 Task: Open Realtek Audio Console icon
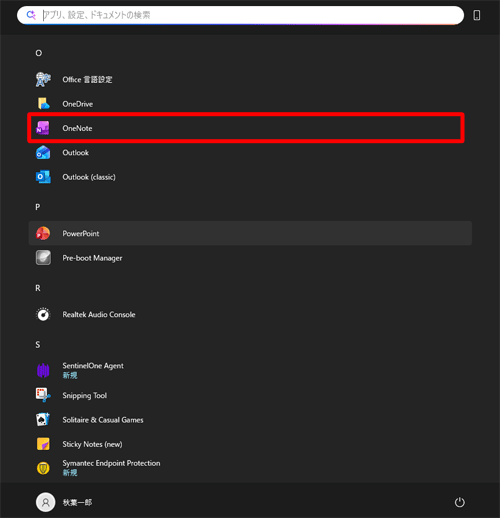pyautogui.click(x=43, y=315)
